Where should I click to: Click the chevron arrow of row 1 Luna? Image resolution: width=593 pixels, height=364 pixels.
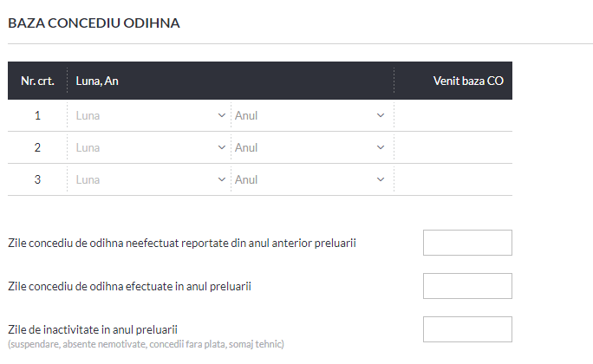coord(222,115)
